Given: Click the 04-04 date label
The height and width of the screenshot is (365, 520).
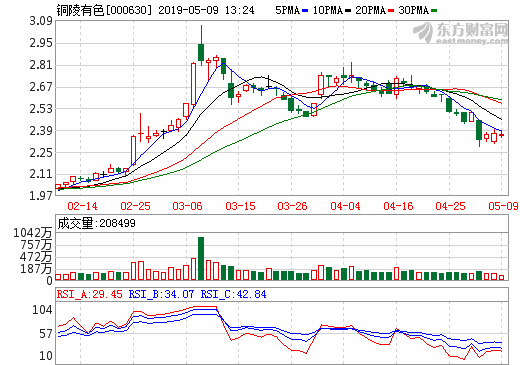Looking at the screenshot, I should 345,206.
